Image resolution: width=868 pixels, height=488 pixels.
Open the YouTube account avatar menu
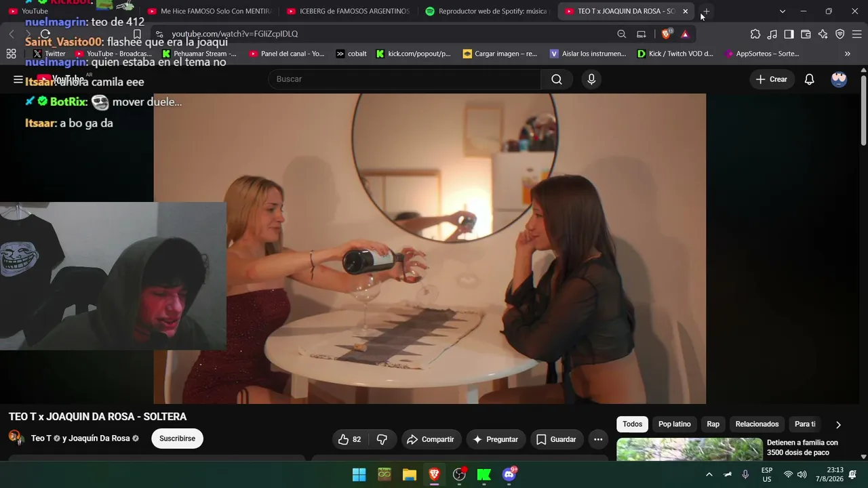(x=839, y=79)
